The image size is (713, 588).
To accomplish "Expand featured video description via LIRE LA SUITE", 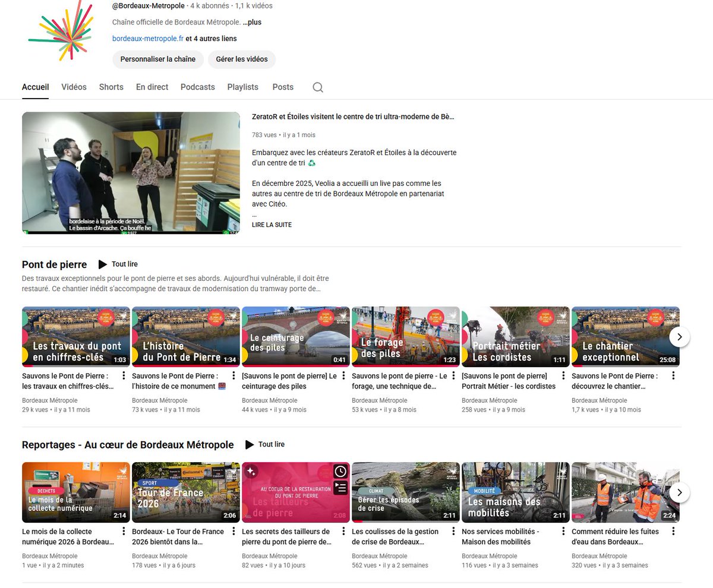I will (x=272, y=225).
